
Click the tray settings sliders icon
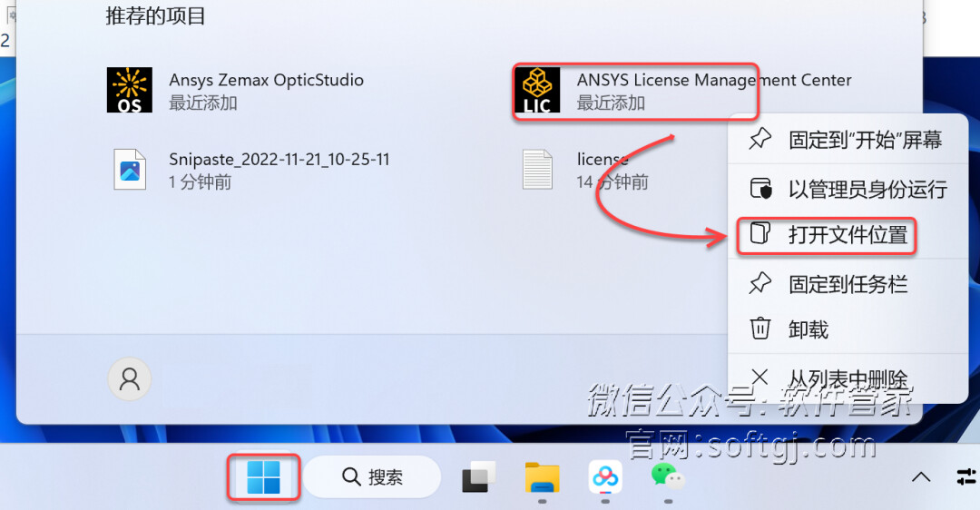click(967, 476)
